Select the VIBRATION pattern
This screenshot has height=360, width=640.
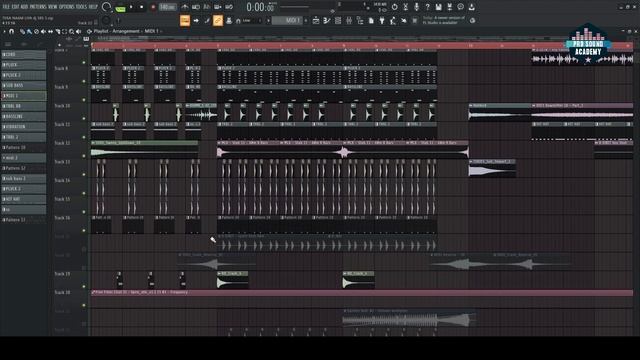(x=24, y=127)
